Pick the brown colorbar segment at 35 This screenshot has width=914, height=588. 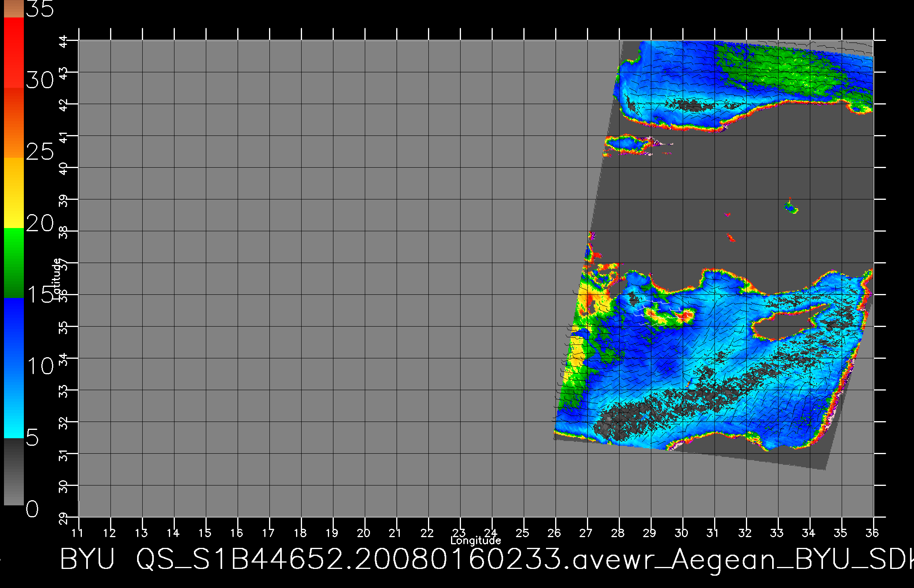pos(14,9)
